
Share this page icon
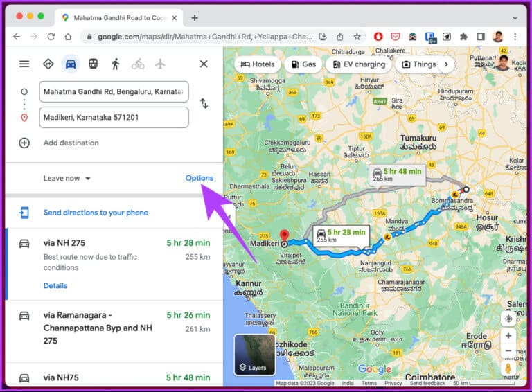(340, 37)
